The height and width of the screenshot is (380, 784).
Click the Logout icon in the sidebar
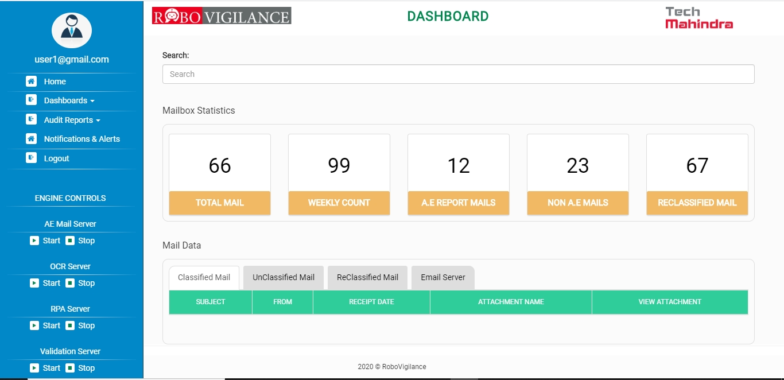[31, 158]
